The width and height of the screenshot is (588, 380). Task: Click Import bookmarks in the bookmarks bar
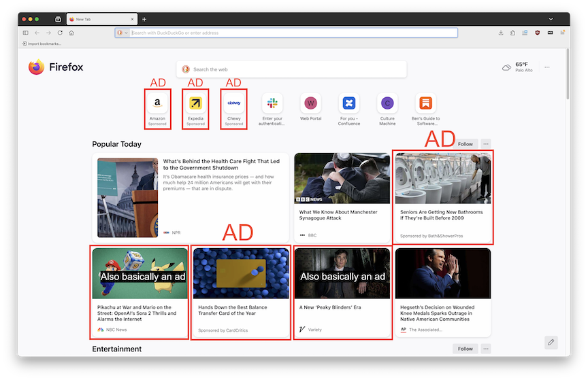tap(42, 44)
